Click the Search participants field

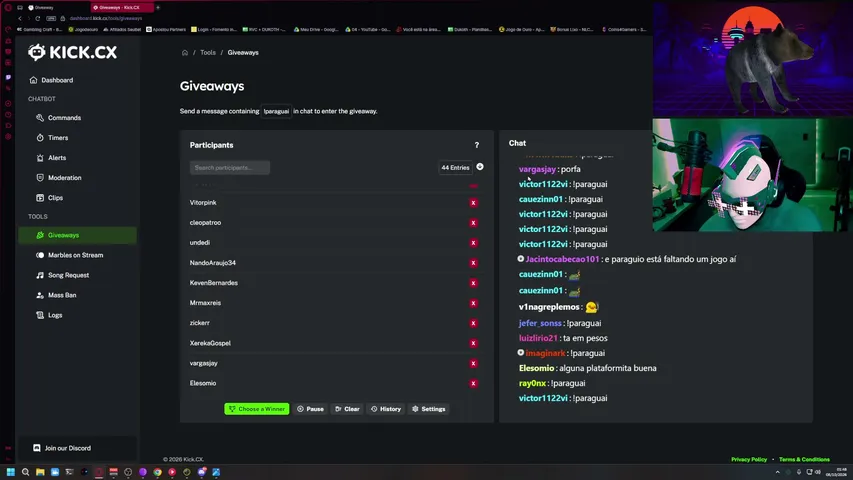(x=230, y=168)
